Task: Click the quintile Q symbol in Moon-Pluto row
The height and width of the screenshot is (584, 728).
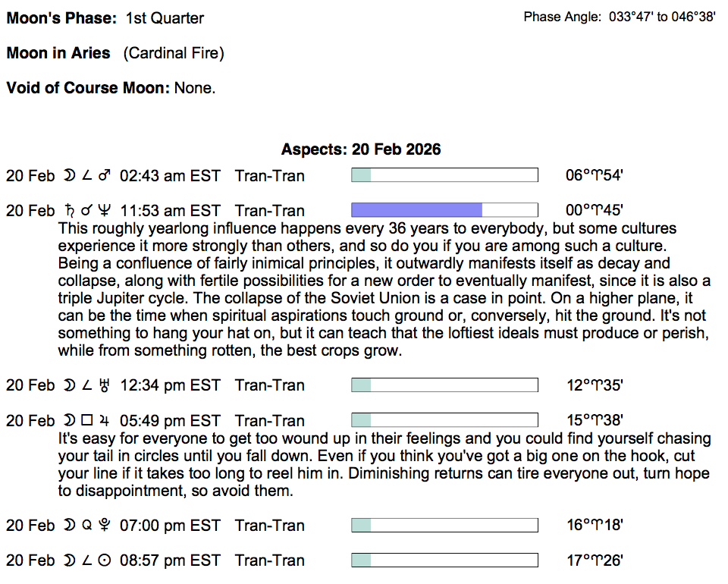Action: tap(87, 526)
